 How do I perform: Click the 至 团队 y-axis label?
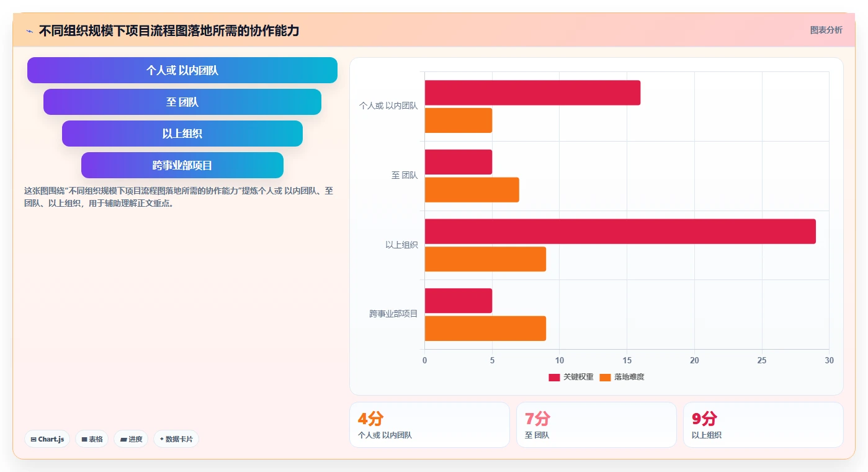click(405, 176)
